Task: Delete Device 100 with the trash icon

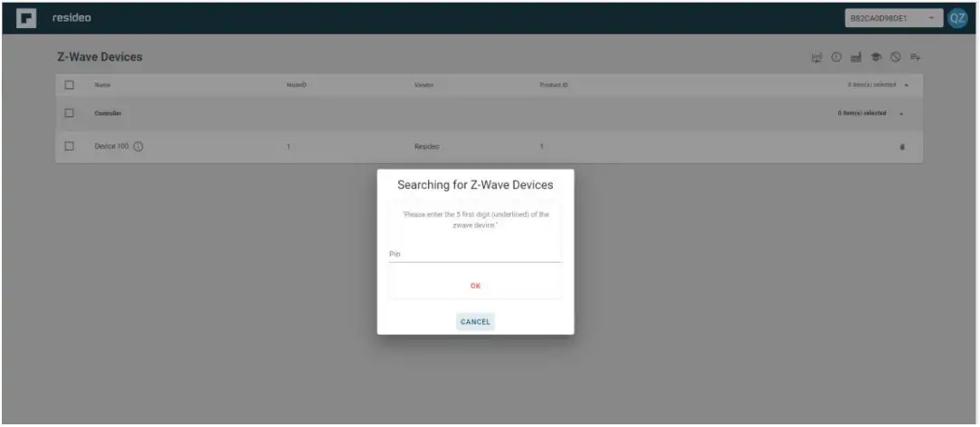Action: pyautogui.click(x=902, y=147)
